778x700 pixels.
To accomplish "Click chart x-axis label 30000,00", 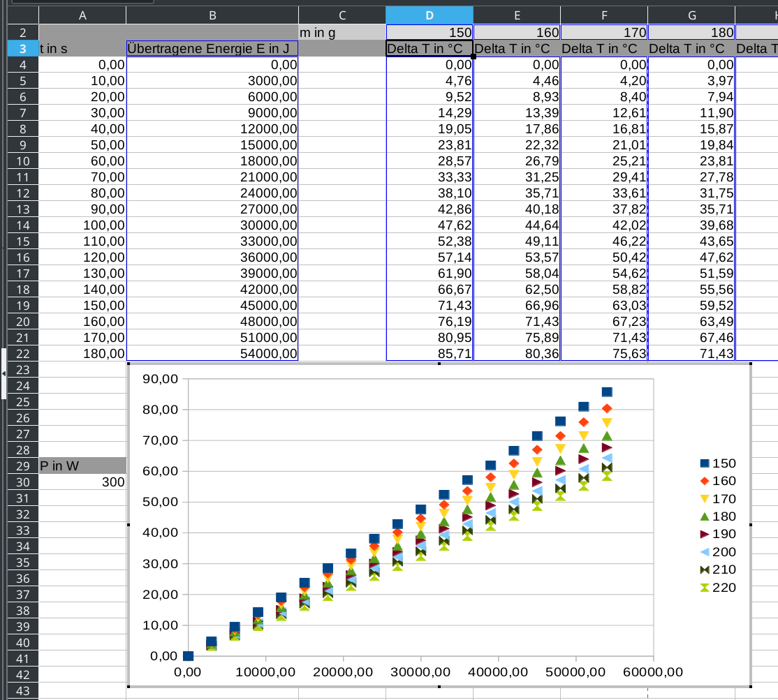I will point(420,672).
